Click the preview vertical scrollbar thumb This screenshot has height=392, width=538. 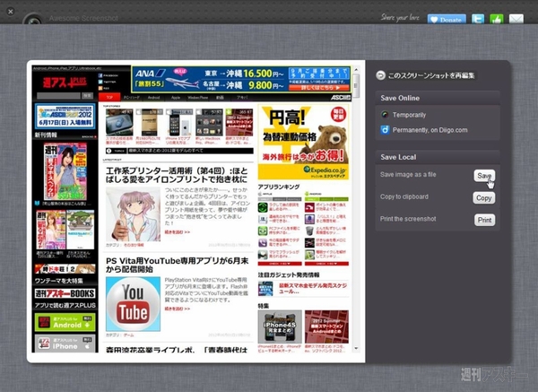[x=356, y=84]
